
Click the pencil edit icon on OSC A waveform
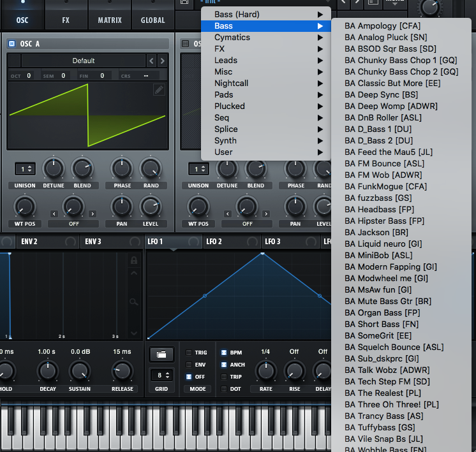[x=159, y=89]
